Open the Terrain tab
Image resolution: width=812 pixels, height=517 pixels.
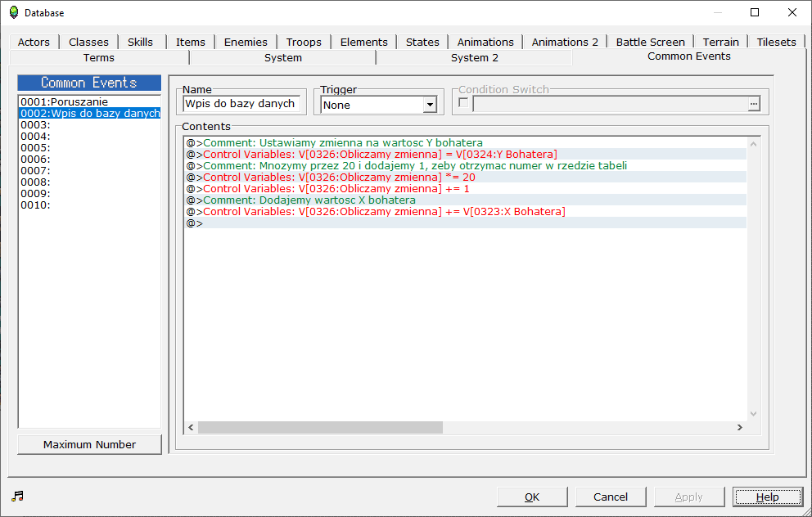(x=720, y=42)
